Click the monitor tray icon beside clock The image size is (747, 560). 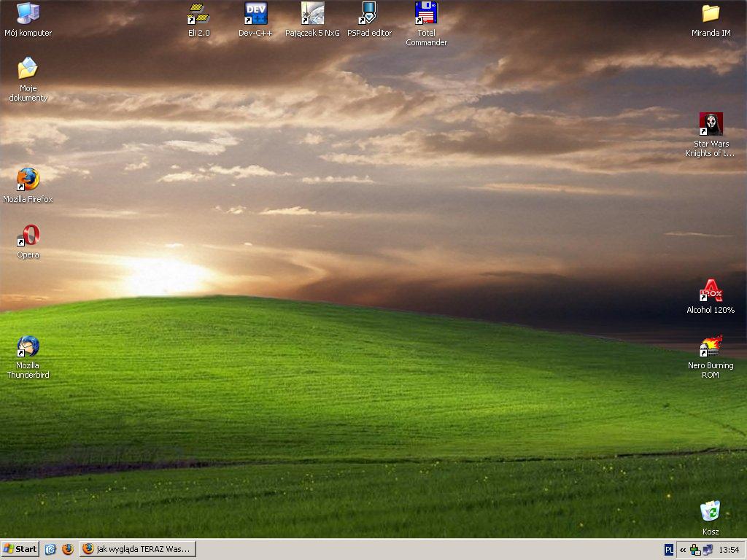(708, 550)
